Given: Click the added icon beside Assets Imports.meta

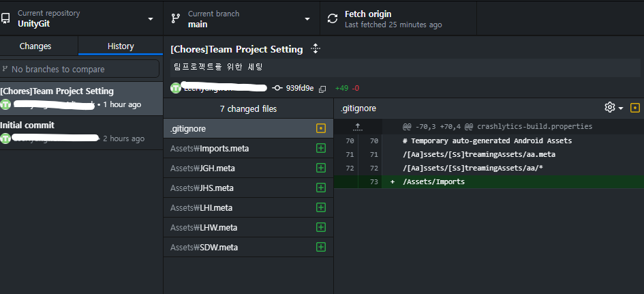Looking at the screenshot, I should click(321, 148).
